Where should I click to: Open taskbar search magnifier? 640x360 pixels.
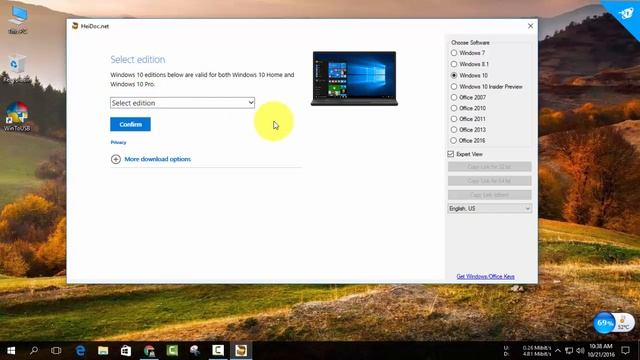(34, 350)
